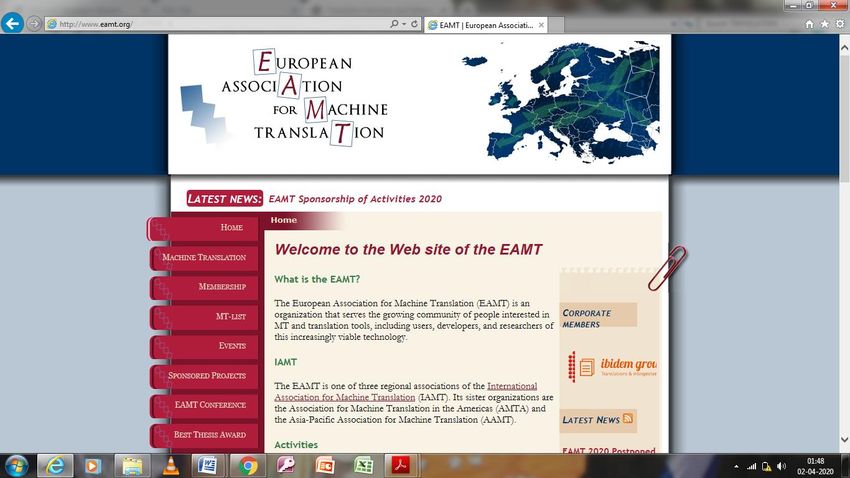Image resolution: width=850 pixels, height=478 pixels.
Task: Open the key-shaped app icon in taskbar
Action: 286,466
